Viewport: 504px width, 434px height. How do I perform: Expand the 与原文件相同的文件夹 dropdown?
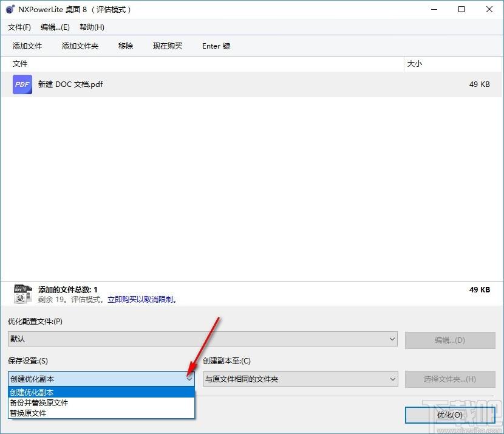pyautogui.click(x=300, y=379)
